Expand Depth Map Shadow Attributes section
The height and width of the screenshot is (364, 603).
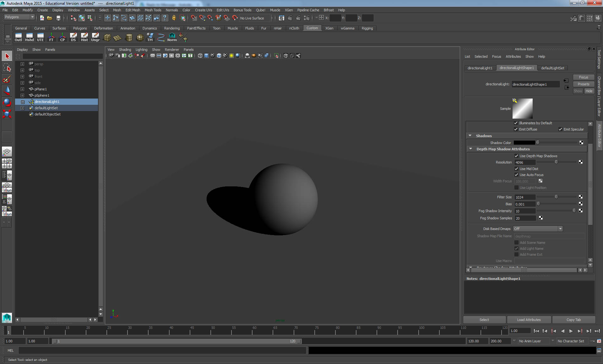(470, 149)
